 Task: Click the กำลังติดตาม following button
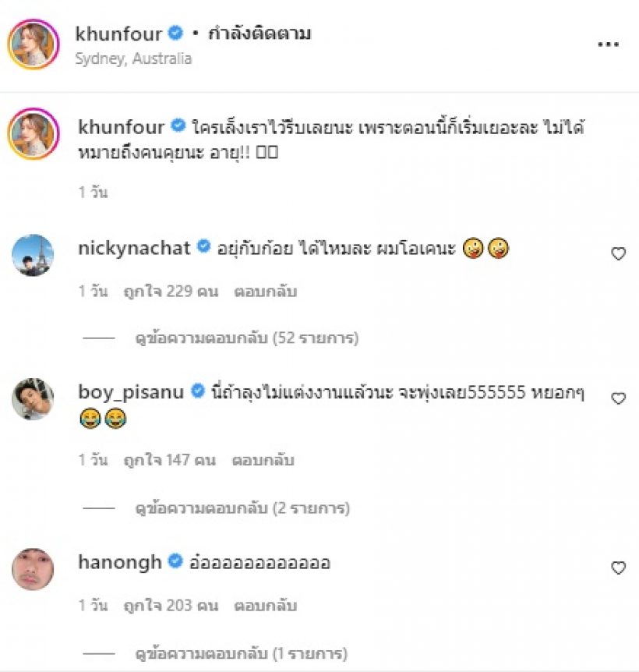click(x=259, y=34)
